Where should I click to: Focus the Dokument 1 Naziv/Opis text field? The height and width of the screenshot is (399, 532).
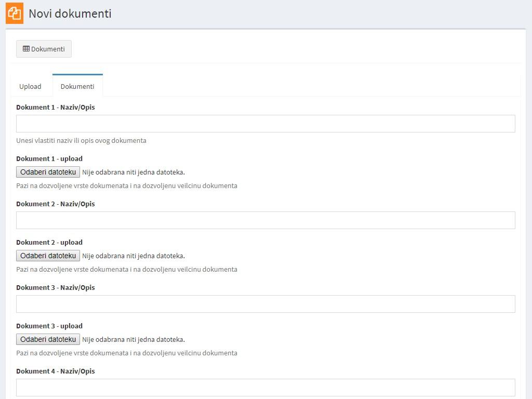pos(265,124)
